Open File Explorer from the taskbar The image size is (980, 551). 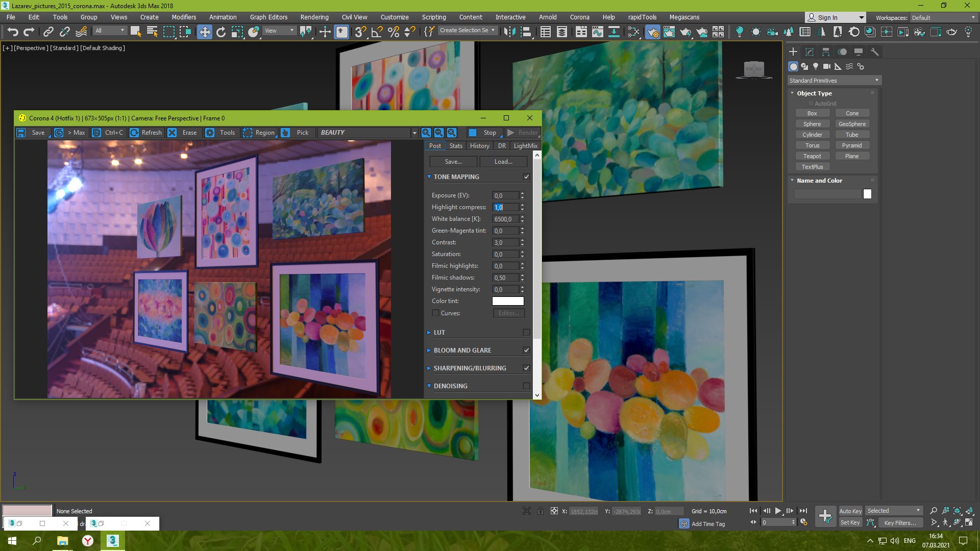point(62,541)
